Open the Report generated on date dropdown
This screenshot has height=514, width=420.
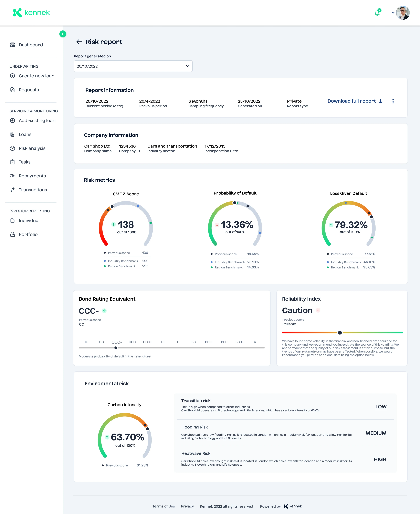(x=133, y=66)
